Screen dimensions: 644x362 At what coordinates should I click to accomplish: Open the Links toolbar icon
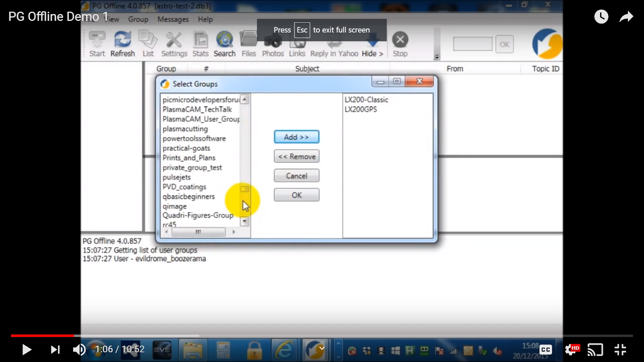(297, 44)
